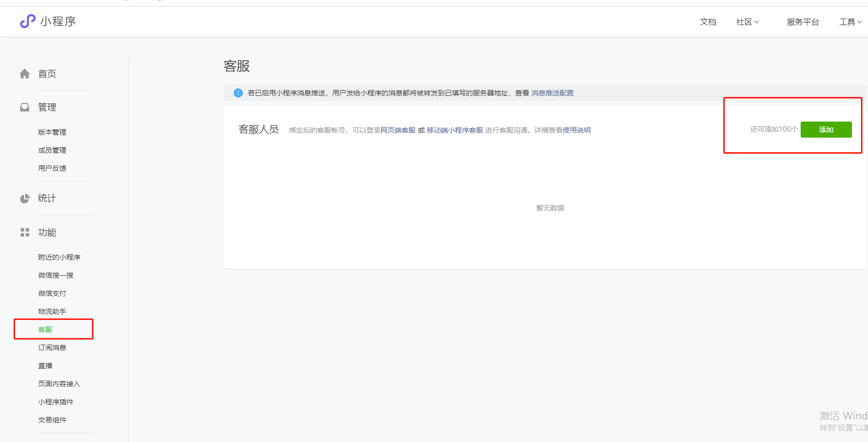Screen dimensions: 868x442
Task: Select 成员管理 in the sidebar
Action: coord(52,150)
